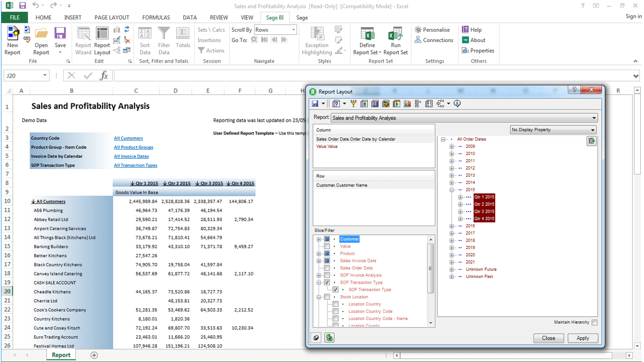Launch the Report Layout ribbon tool
Image resolution: width=644 pixels, height=362 pixels.
(x=102, y=41)
